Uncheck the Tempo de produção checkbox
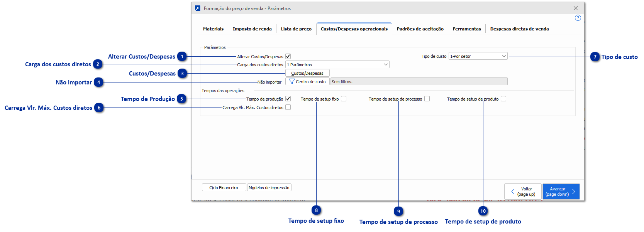Image resolution: width=644 pixels, height=232 pixels. coord(288,99)
